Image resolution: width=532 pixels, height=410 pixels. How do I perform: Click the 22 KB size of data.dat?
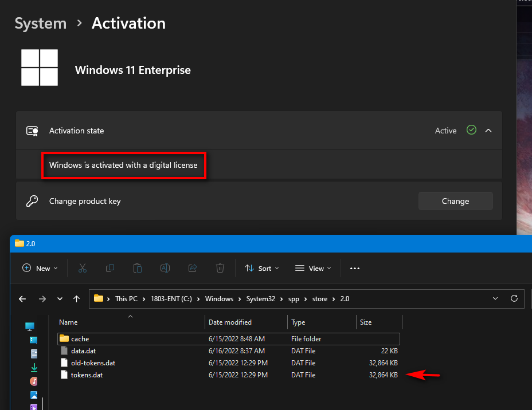pyautogui.click(x=389, y=350)
